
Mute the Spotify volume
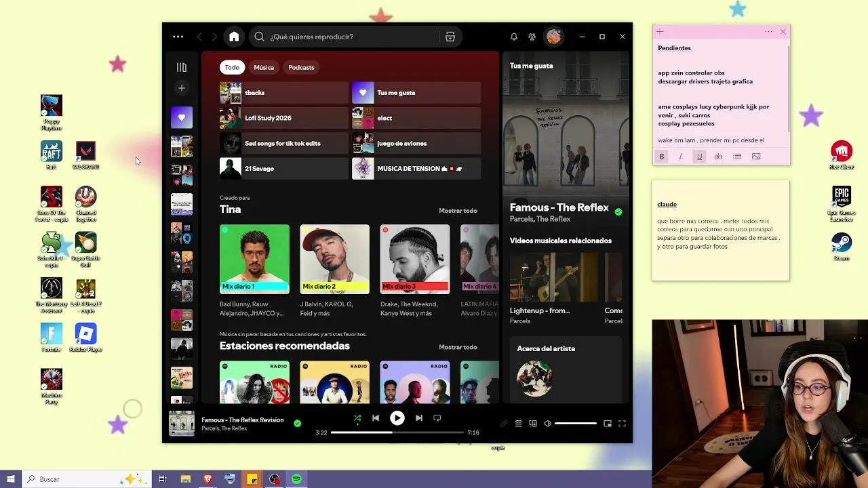548,424
